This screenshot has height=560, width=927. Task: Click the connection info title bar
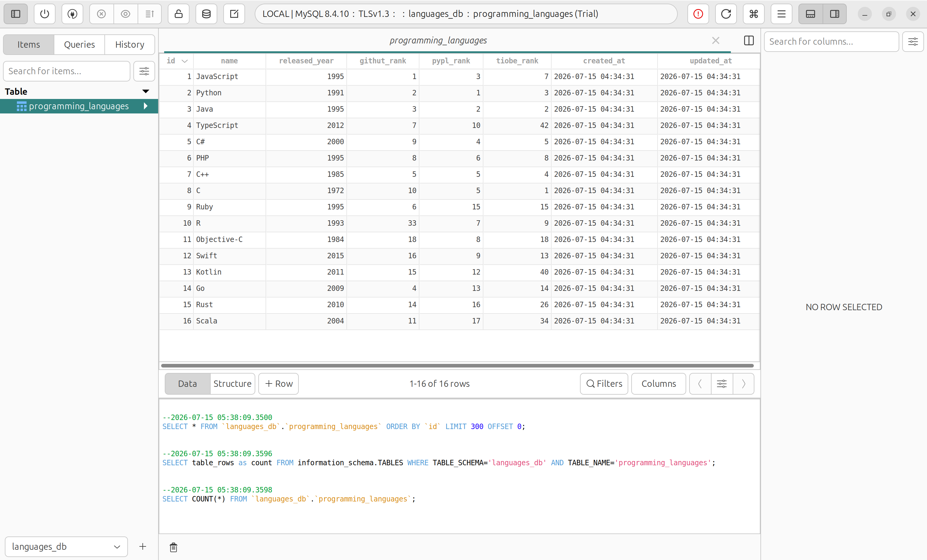point(466,14)
